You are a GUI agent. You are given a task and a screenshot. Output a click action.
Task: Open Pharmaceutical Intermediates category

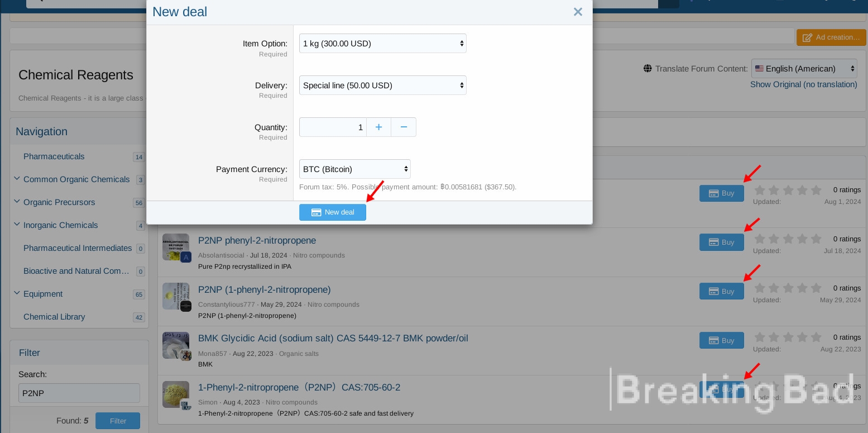78,248
